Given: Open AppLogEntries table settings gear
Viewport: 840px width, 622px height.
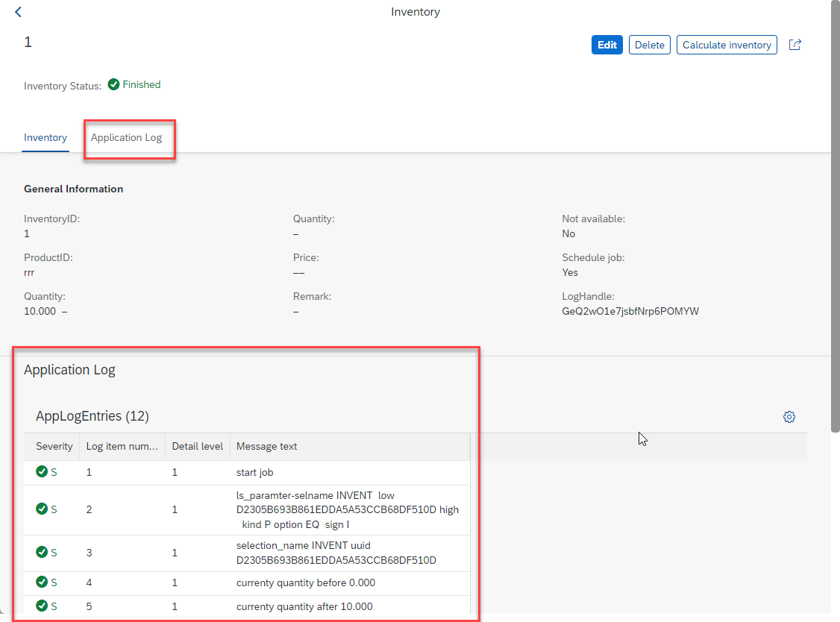Looking at the screenshot, I should [x=789, y=417].
